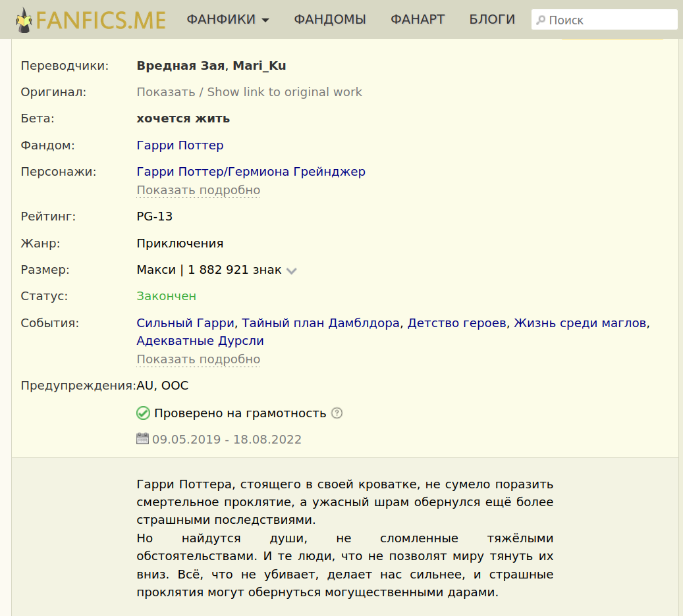Open translator Mari_Ku profile
The image size is (683, 616).
click(x=260, y=66)
